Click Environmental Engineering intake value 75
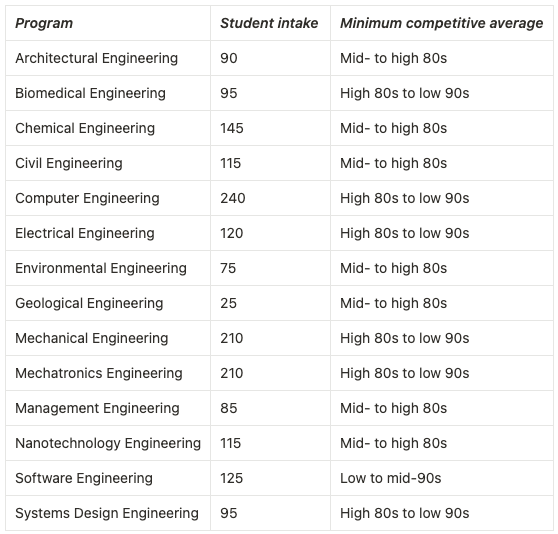 point(228,268)
